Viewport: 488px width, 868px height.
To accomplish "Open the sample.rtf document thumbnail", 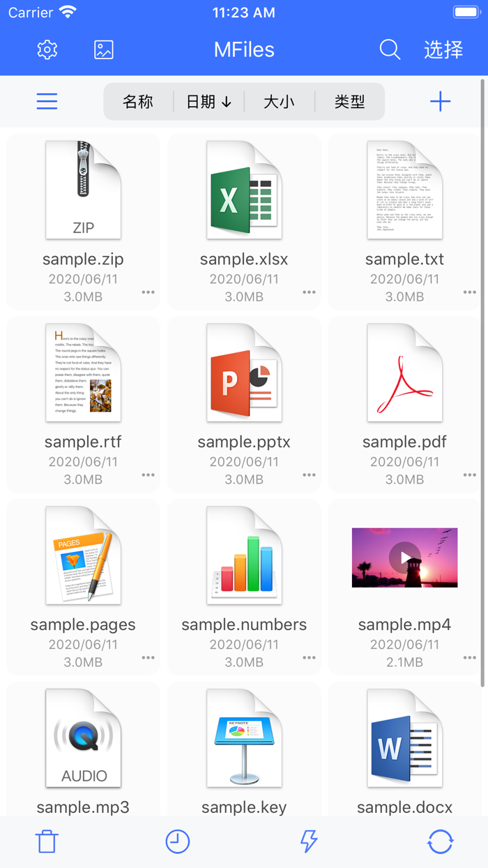I will pos(83,373).
